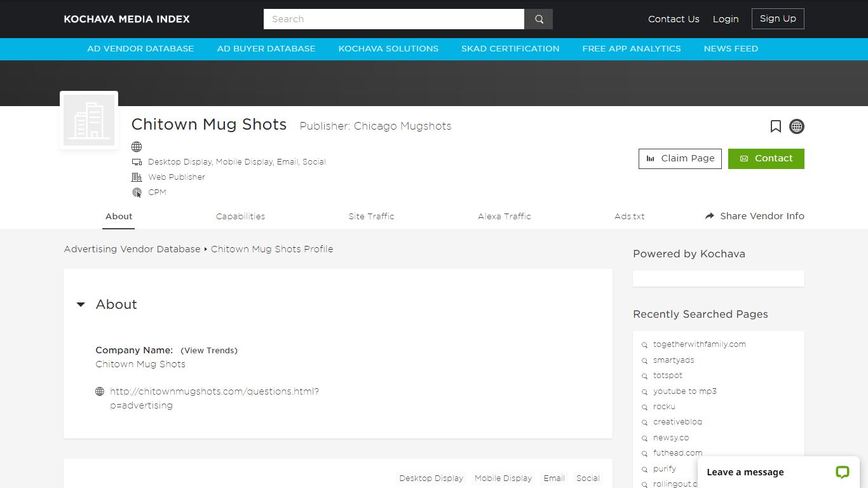Click Publisher: Chicago Mugshots text
This screenshot has width=868, height=488.
(375, 126)
